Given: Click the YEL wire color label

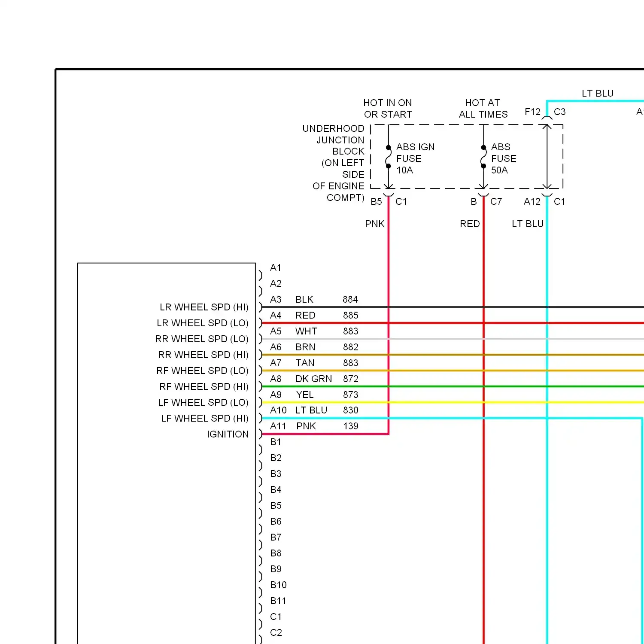Looking at the screenshot, I should (305, 395).
